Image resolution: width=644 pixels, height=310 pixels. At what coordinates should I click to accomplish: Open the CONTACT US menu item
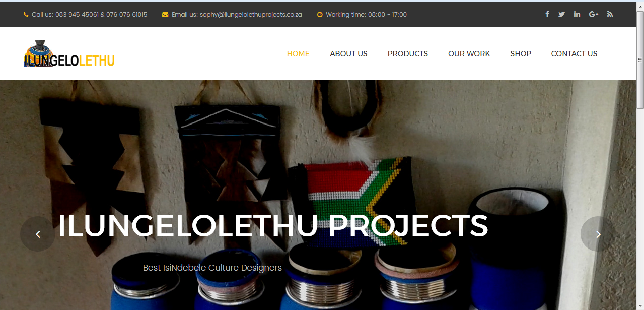point(574,54)
